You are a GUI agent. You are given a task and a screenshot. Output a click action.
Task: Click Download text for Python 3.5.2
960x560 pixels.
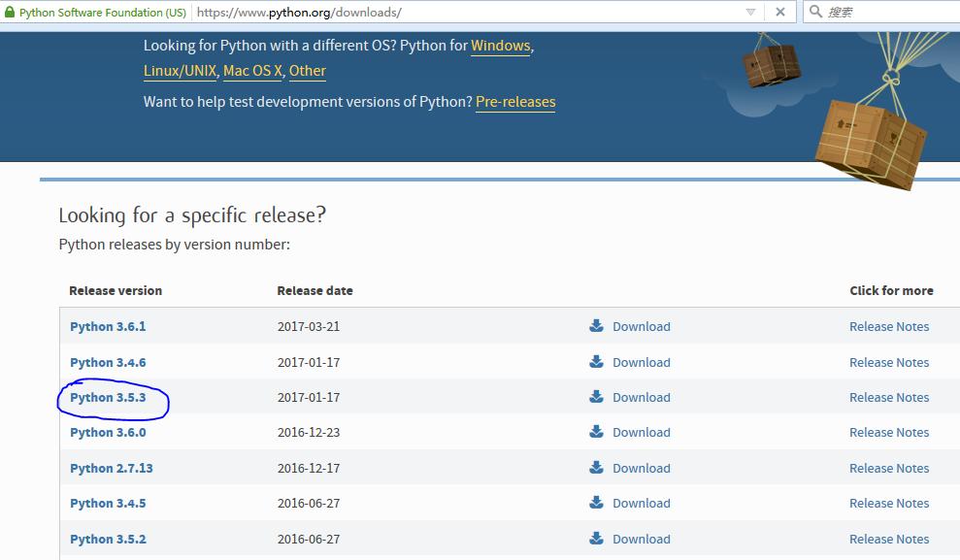pos(642,540)
